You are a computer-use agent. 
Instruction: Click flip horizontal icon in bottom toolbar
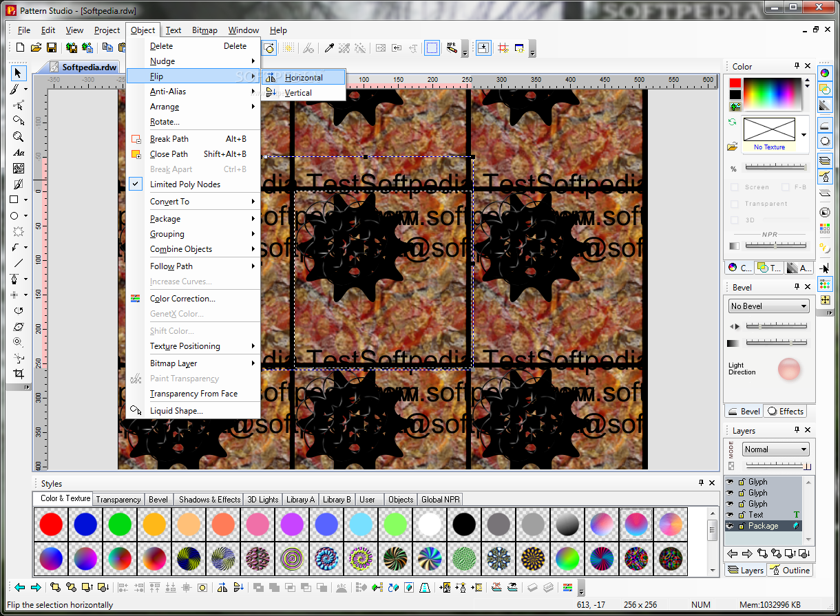tap(222, 587)
